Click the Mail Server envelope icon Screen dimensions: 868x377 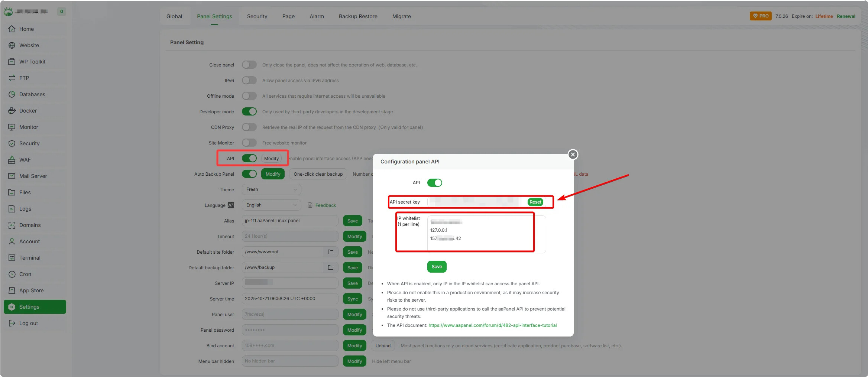coord(12,176)
